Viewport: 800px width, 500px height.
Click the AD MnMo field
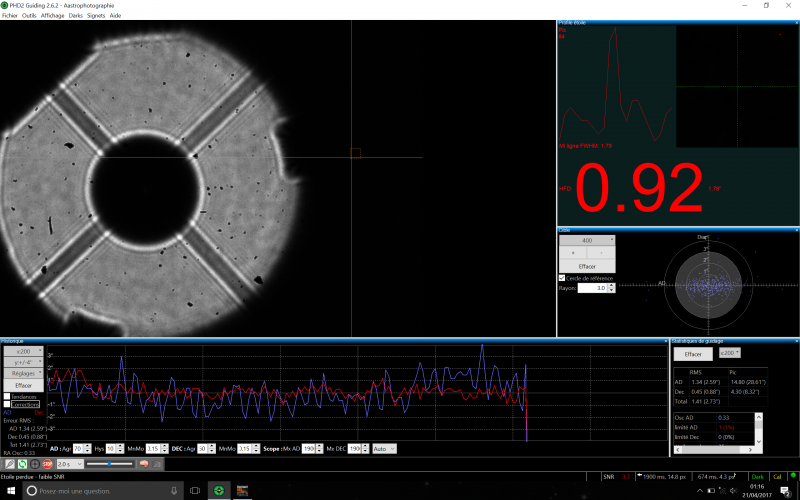[x=153, y=449]
